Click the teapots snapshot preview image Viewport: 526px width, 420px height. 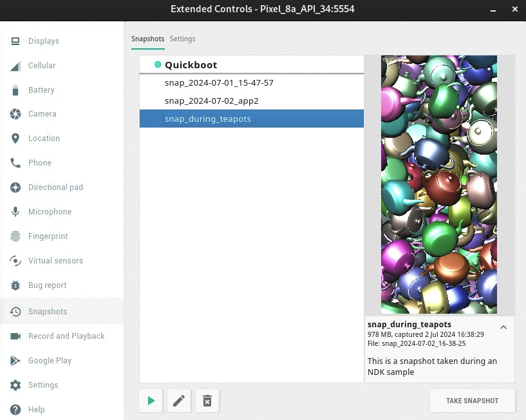(x=438, y=184)
